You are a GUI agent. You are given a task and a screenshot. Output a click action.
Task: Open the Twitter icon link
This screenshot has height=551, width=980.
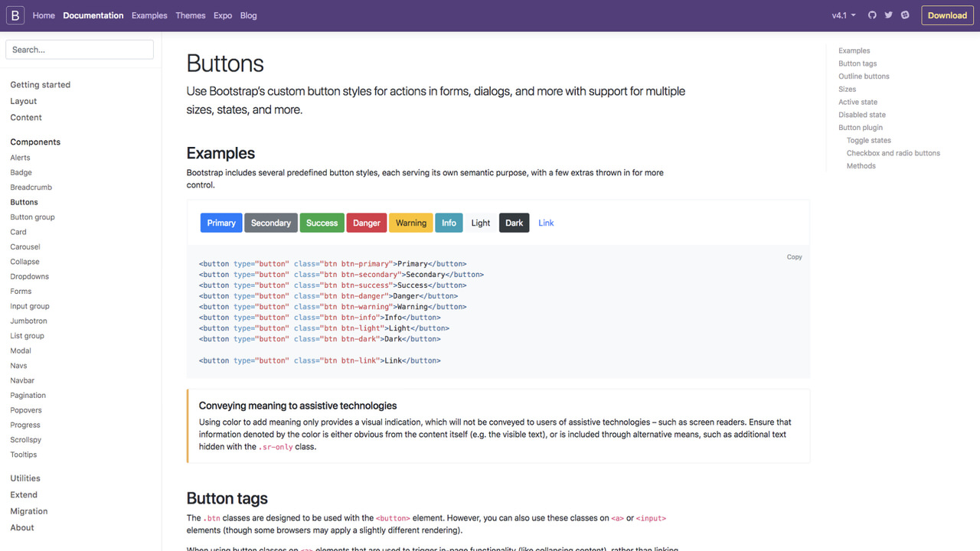coord(889,15)
